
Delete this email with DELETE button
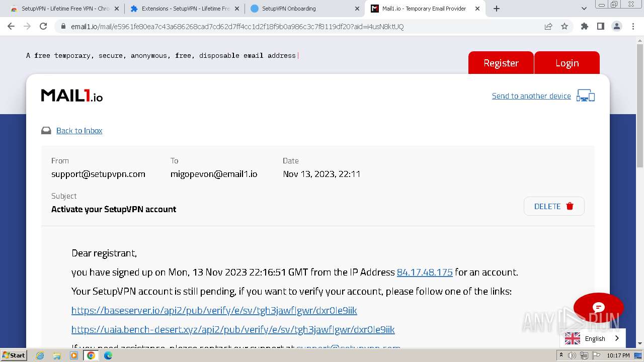[554, 206]
